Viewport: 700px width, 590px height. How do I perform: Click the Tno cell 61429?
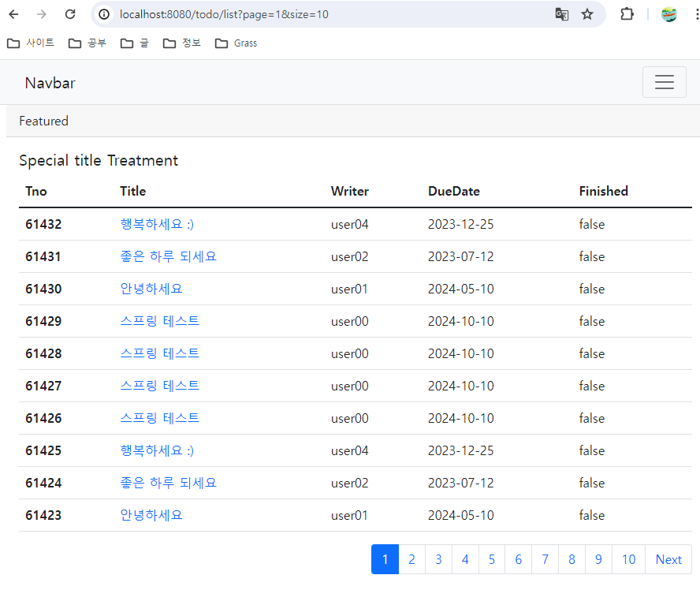tap(43, 321)
